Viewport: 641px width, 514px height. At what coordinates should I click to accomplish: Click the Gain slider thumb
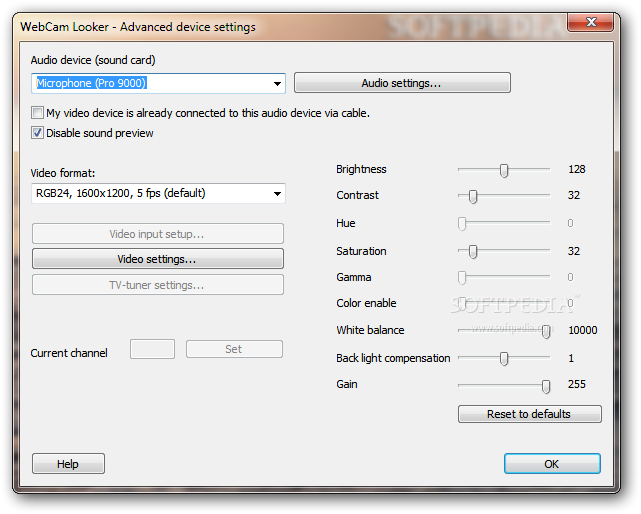(546, 386)
